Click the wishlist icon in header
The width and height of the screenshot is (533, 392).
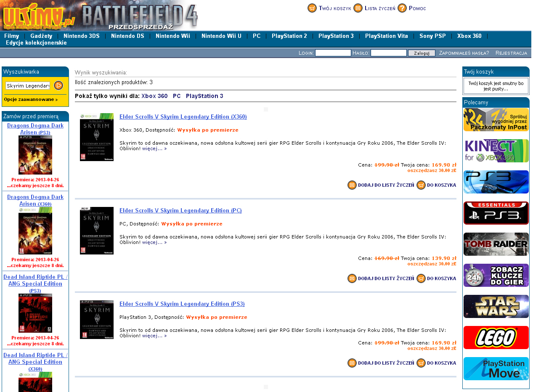pyautogui.click(x=358, y=8)
